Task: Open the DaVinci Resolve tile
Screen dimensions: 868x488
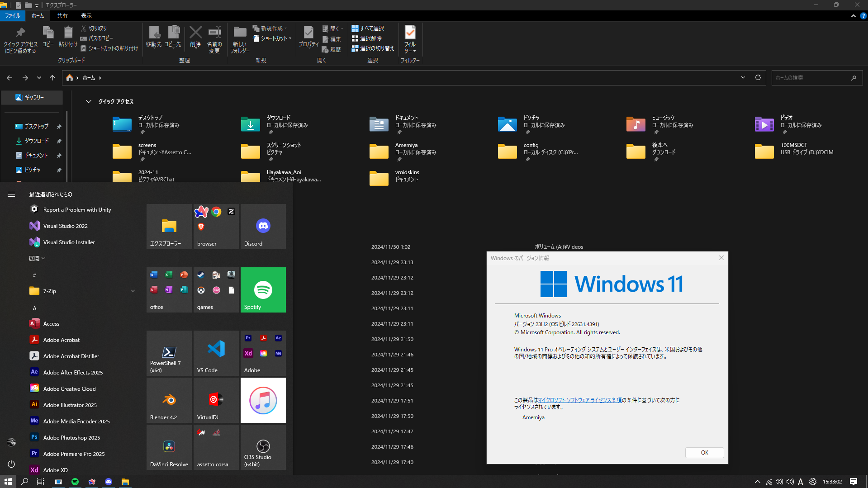Action: (x=169, y=447)
